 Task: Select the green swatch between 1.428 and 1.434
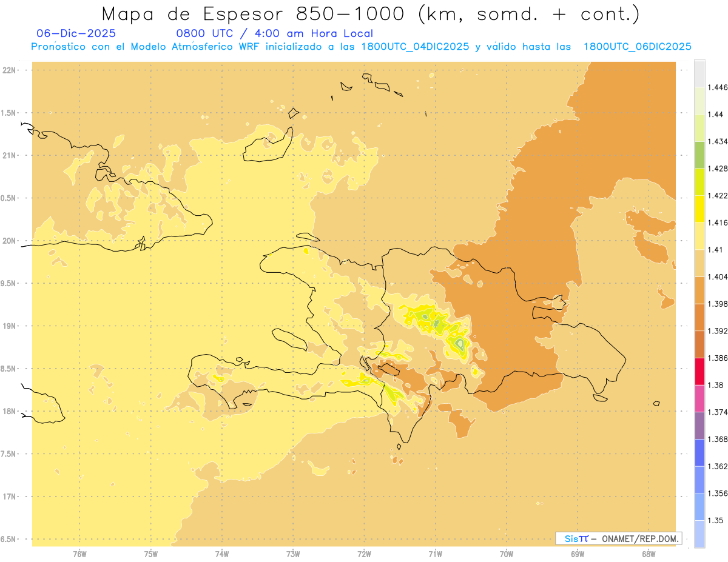coord(699,155)
